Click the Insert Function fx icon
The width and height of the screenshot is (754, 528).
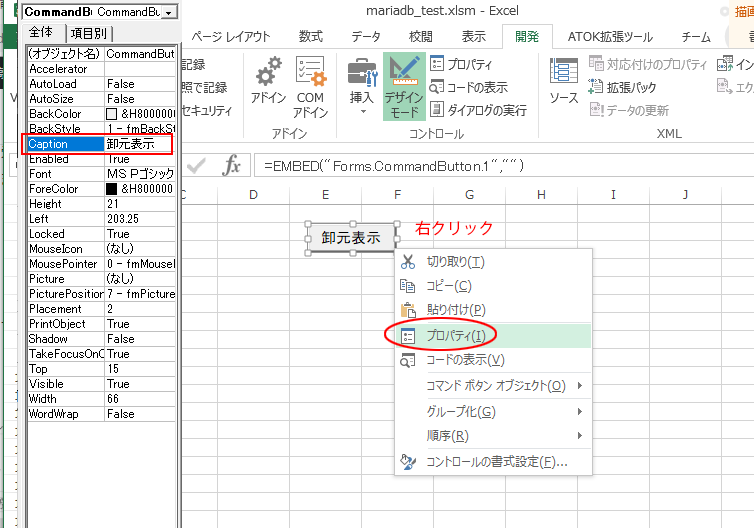231,165
